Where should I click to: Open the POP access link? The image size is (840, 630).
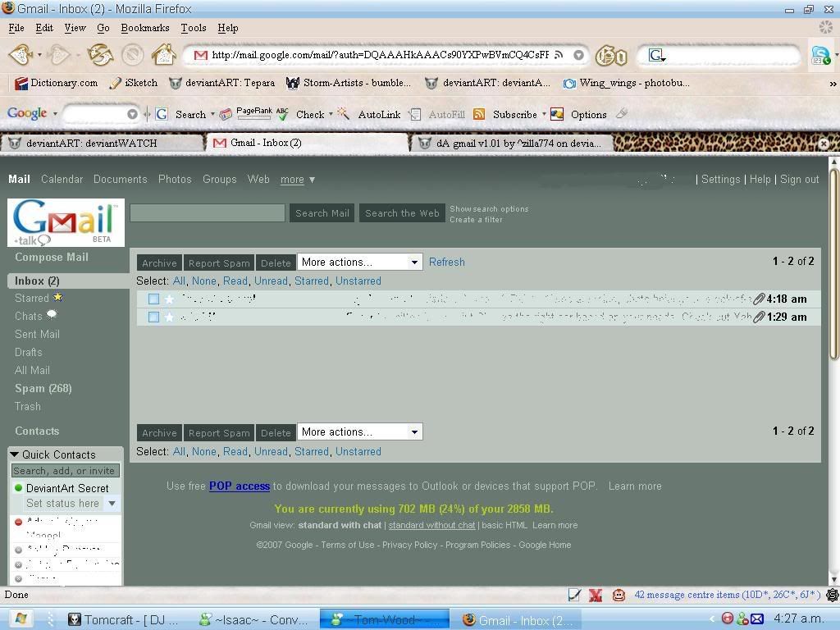click(240, 486)
